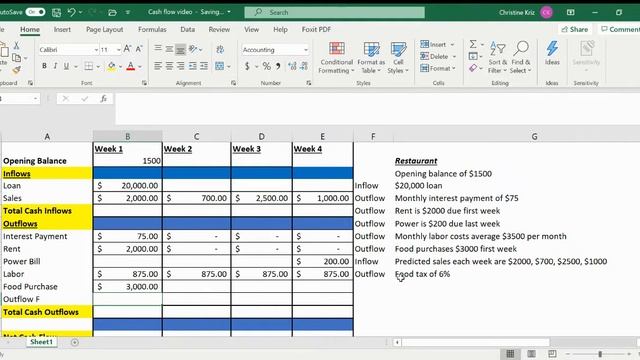Select the Total Cash Inflows label cell
This screenshot has height=360, width=640.
(47, 211)
